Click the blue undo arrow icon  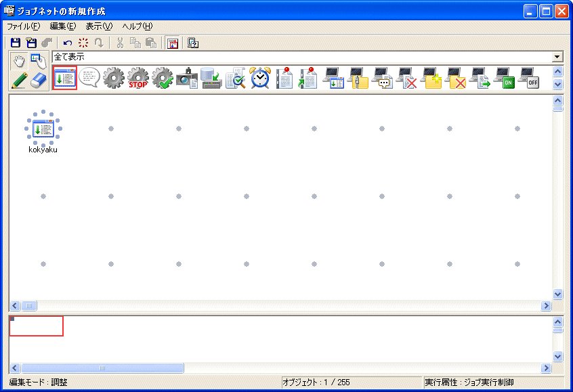[68, 43]
